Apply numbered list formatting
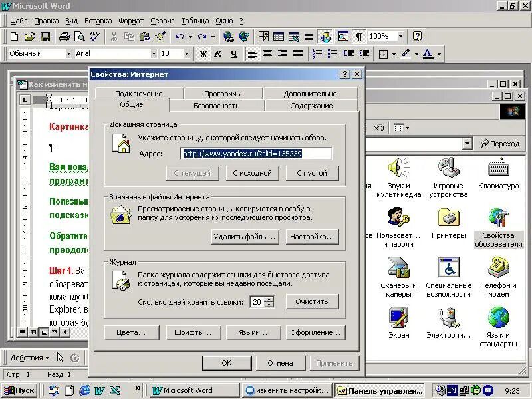 (x=317, y=54)
